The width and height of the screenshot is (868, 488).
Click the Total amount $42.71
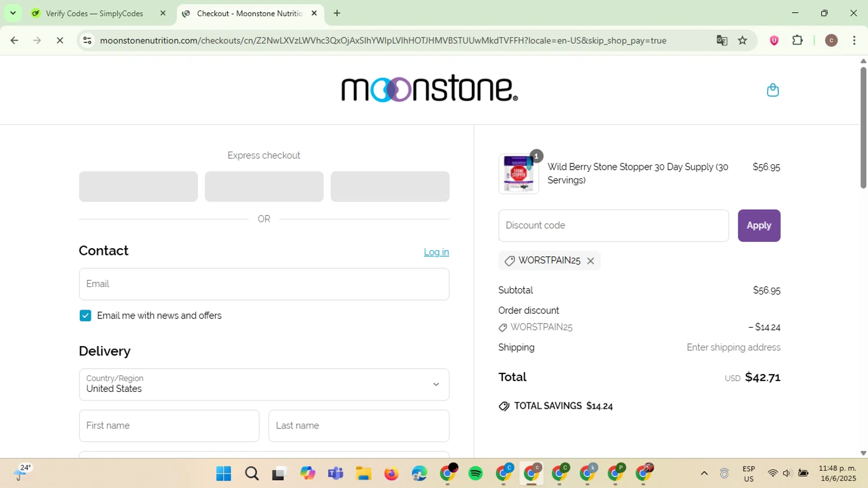[763, 377]
